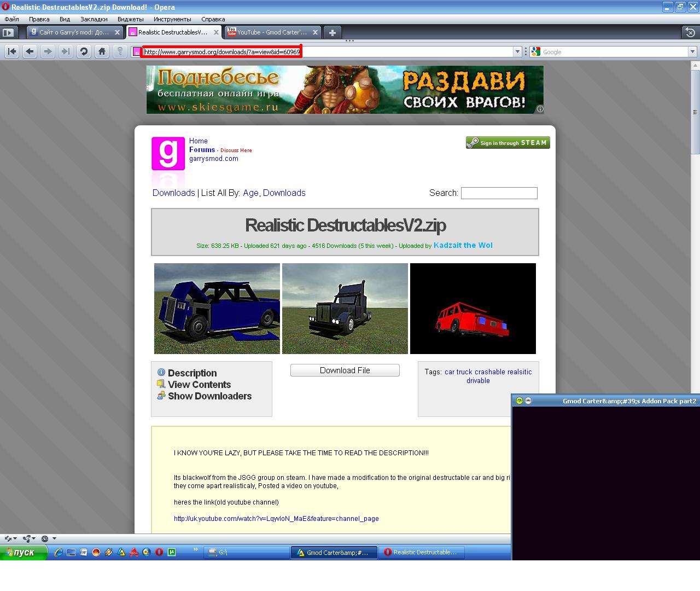Click the Show Downloaders people icon
This screenshot has height=591, width=700.
[x=161, y=395]
